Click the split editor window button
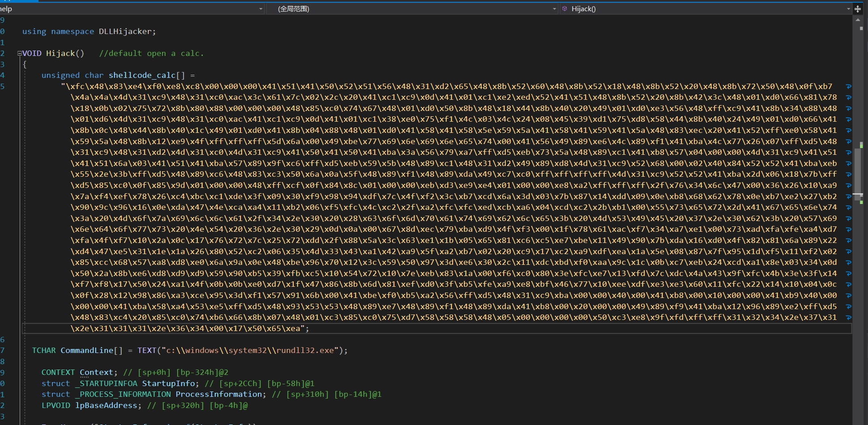 tap(858, 8)
